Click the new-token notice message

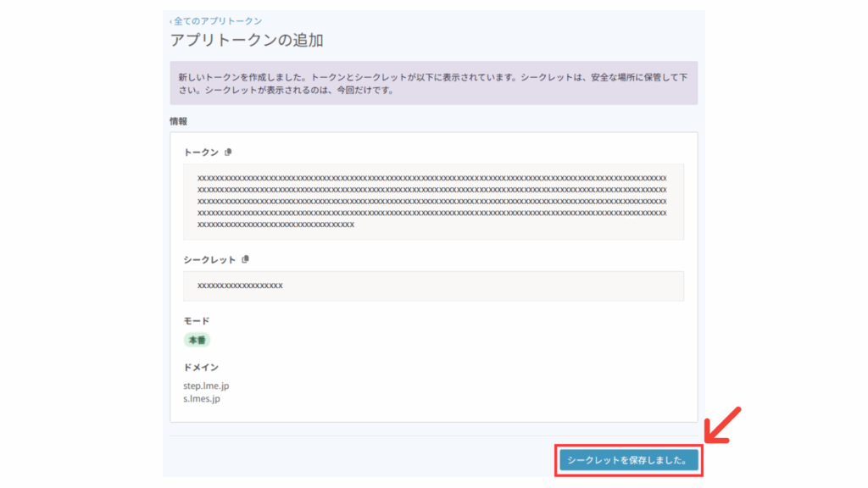(x=433, y=83)
